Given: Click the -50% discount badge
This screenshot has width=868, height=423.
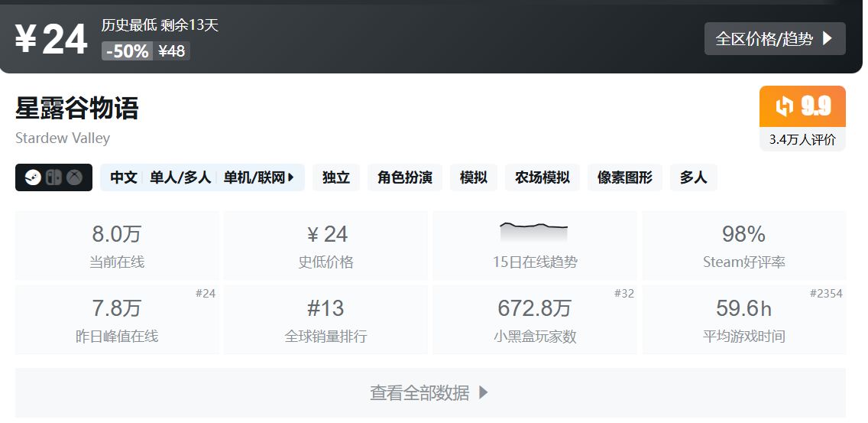Looking at the screenshot, I should [x=128, y=51].
